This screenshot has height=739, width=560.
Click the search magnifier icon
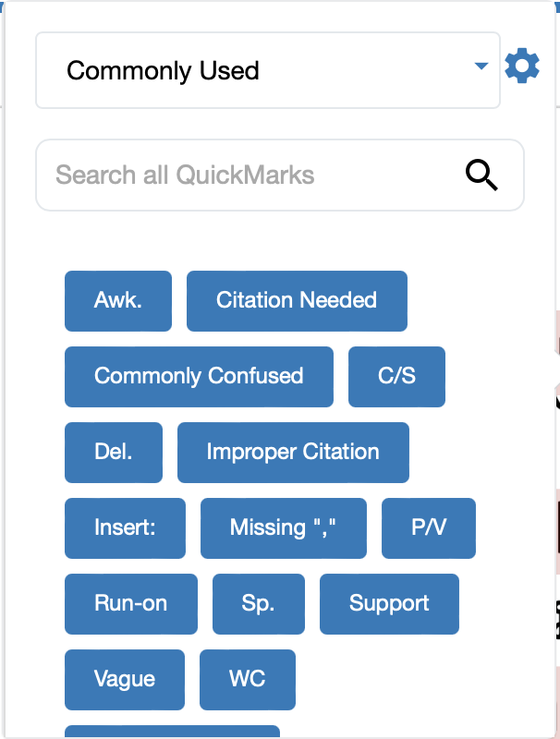(x=481, y=175)
